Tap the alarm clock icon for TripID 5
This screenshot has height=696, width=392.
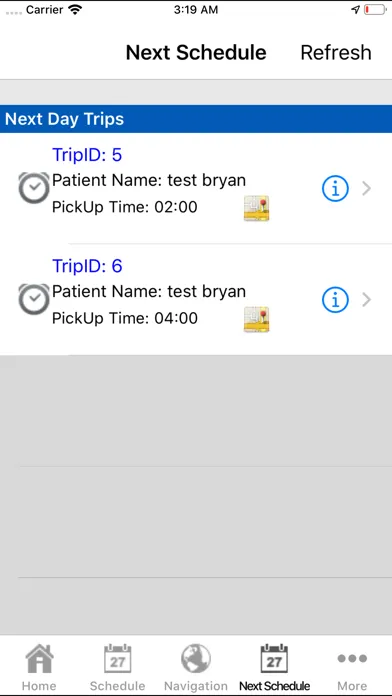pos(34,188)
